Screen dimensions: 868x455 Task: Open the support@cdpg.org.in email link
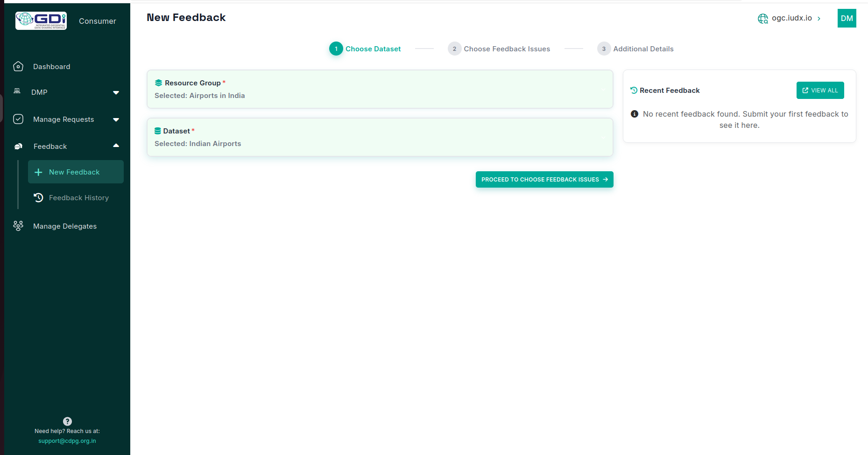pyautogui.click(x=67, y=441)
